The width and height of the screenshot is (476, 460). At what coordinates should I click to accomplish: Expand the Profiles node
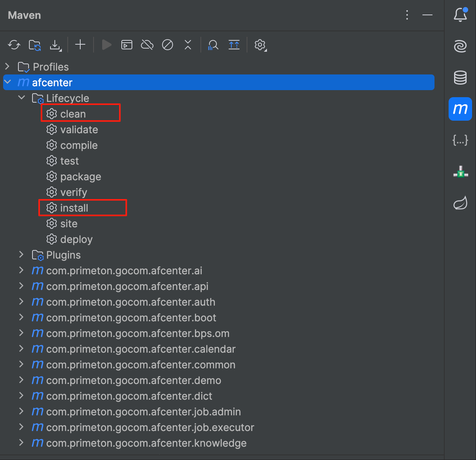tap(7, 67)
